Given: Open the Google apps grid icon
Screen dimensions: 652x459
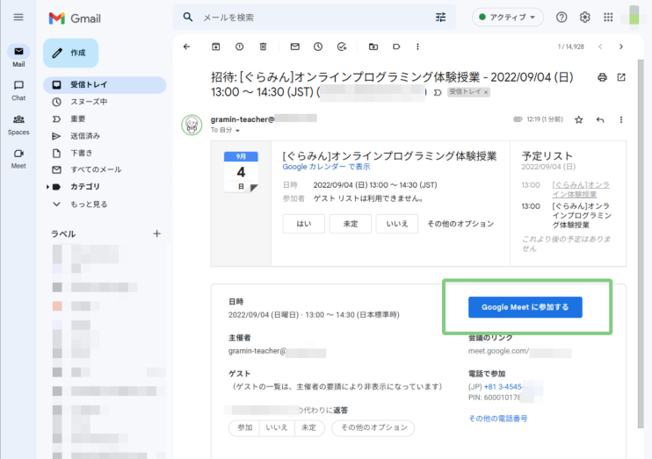Looking at the screenshot, I should pyautogui.click(x=608, y=17).
